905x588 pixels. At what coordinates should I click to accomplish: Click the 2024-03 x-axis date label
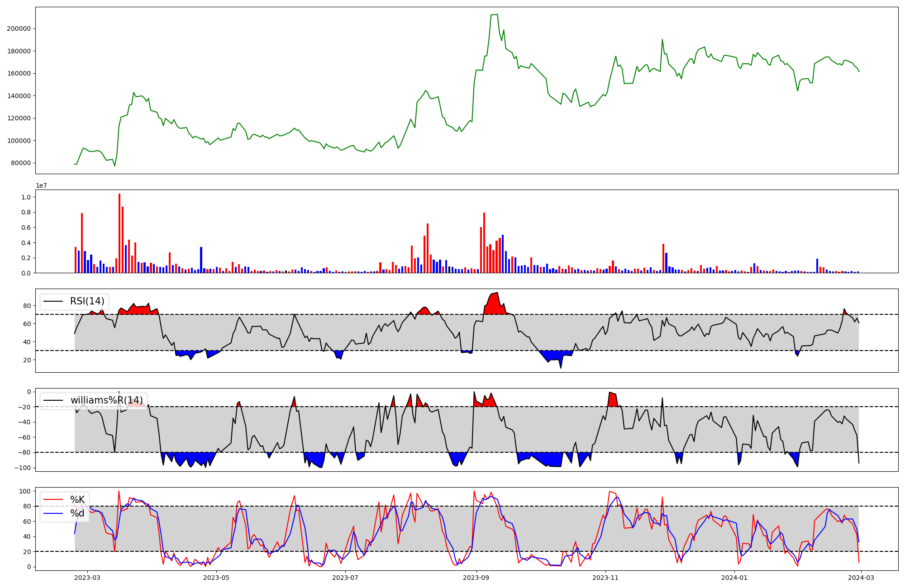point(861,578)
